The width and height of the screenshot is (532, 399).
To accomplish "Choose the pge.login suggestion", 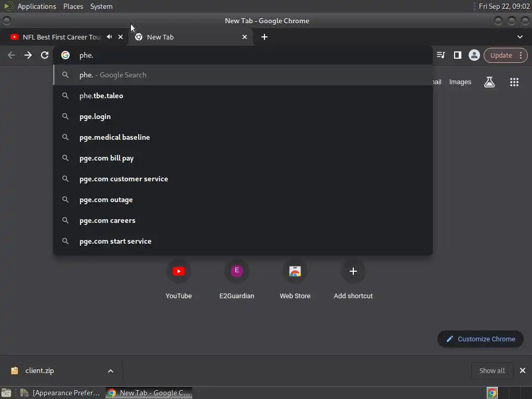I will tap(243, 116).
